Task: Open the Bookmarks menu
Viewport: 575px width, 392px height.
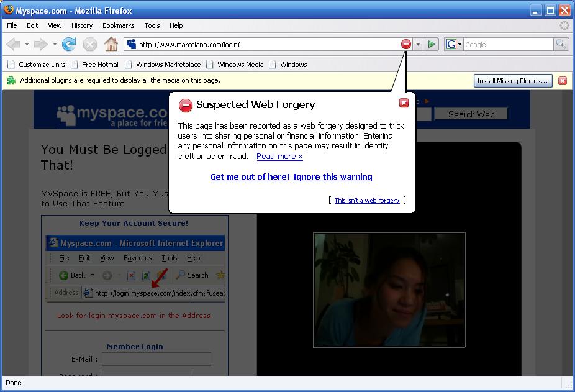Action: coord(118,25)
